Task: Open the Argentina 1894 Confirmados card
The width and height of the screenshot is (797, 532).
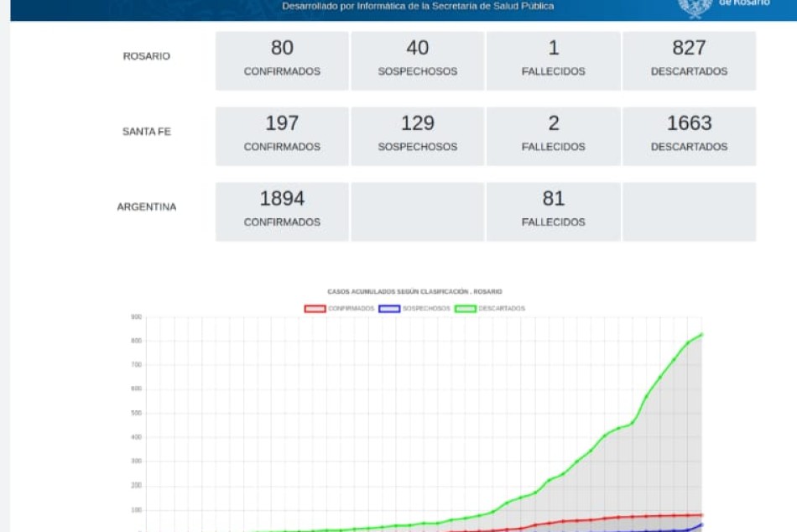Action: [x=282, y=211]
